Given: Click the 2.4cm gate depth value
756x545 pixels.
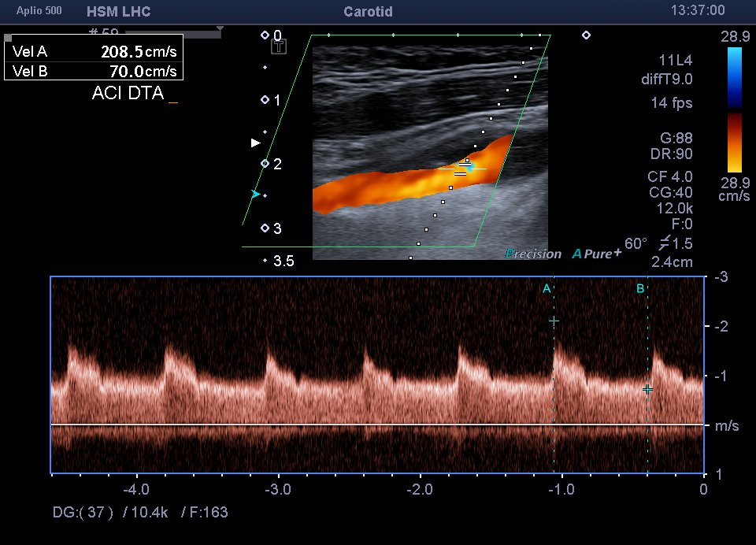Looking at the screenshot, I should tap(672, 262).
